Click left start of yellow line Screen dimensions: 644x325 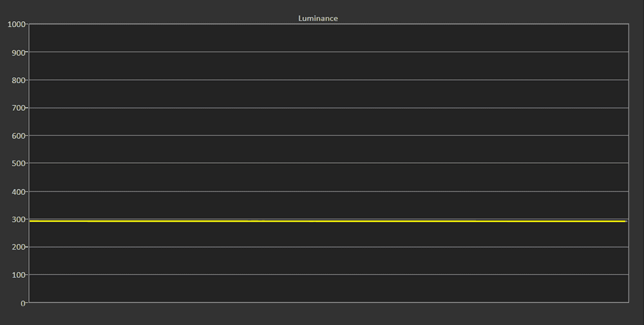(x=31, y=221)
